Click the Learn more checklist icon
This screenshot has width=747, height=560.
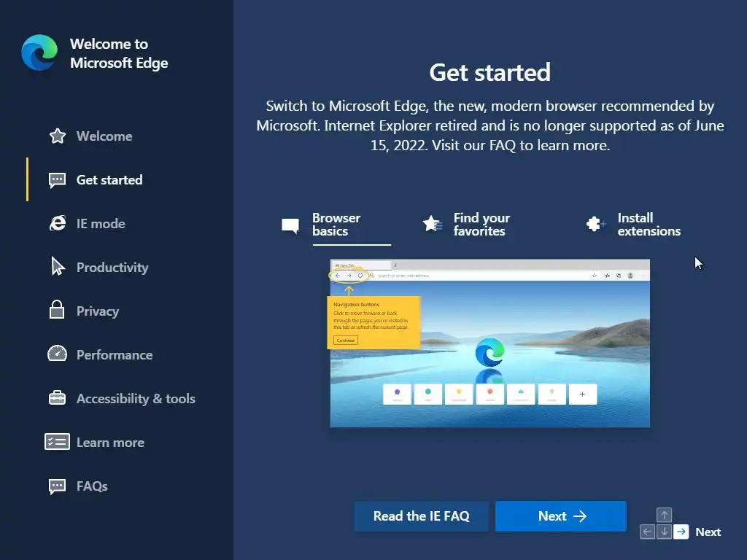point(57,442)
